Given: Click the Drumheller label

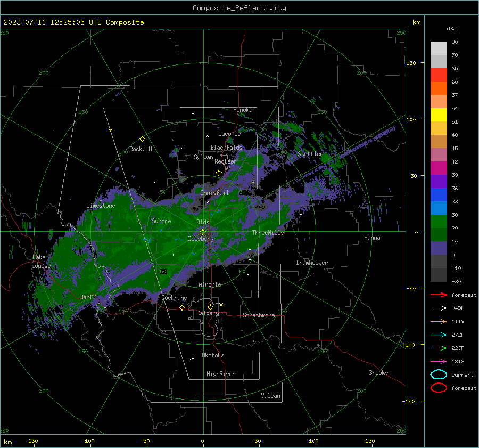Looking at the screenshot, I should click(x=312, y=263).
